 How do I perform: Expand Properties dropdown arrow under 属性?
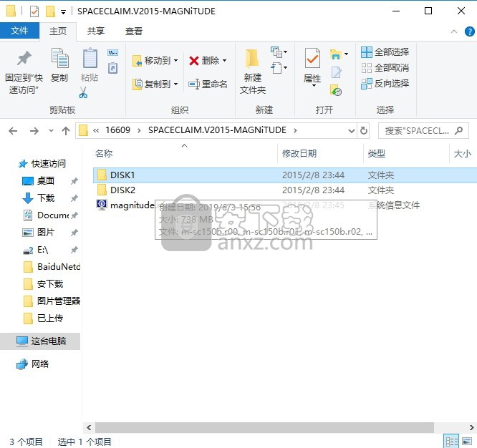pos(314,86)
